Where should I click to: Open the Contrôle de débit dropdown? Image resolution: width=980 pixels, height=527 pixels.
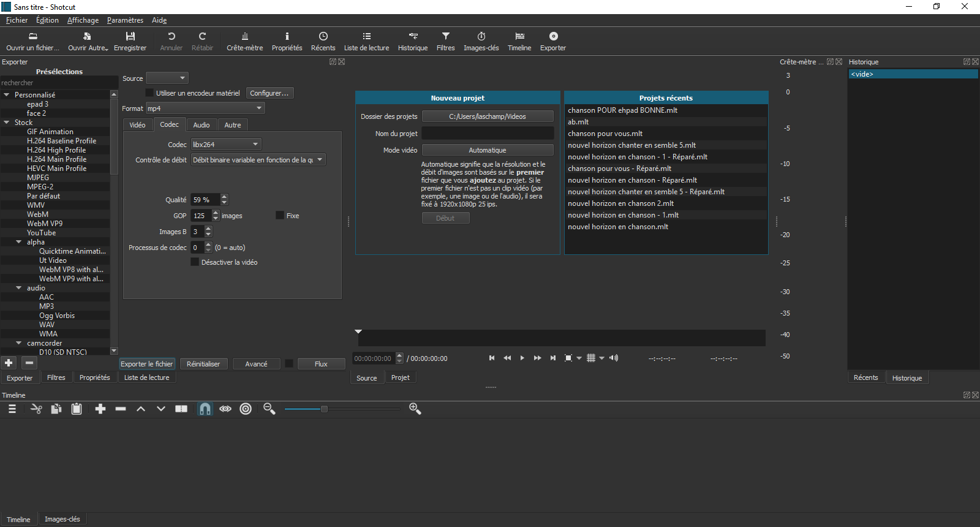point(258,159)
